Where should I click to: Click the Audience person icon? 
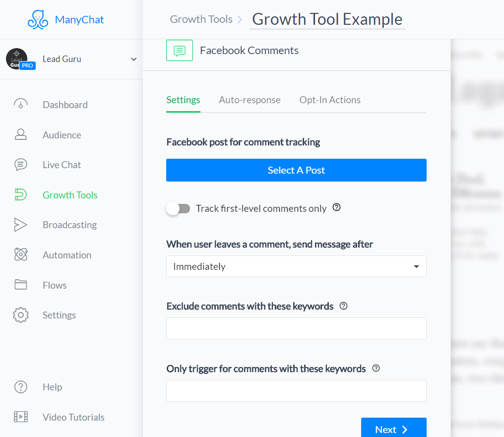[21, 134]
